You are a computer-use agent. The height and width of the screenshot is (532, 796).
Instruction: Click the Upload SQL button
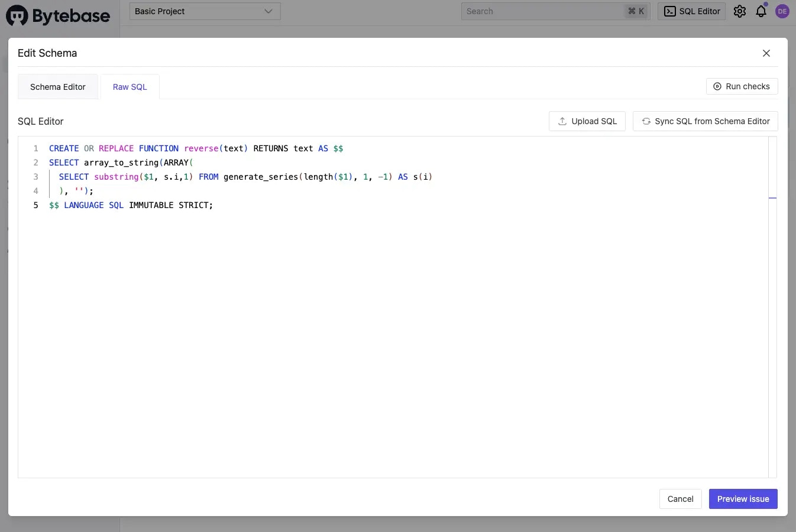point(587,121)
